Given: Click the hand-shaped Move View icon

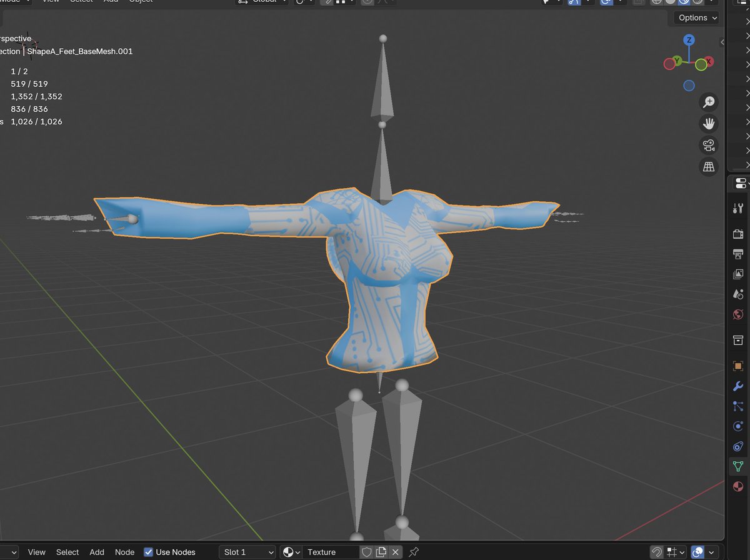Looking at the screenshot, I should click(x=709, y=124).
